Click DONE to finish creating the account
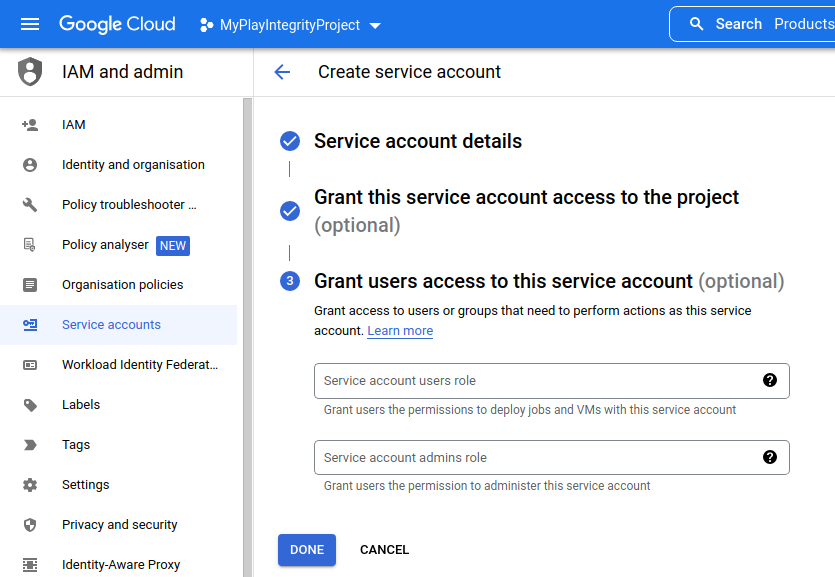 point(306,549)
